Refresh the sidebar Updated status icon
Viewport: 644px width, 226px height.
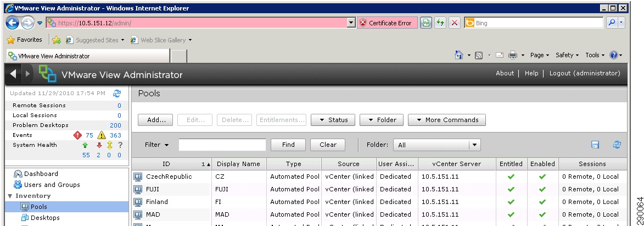(x=117, y=93)
